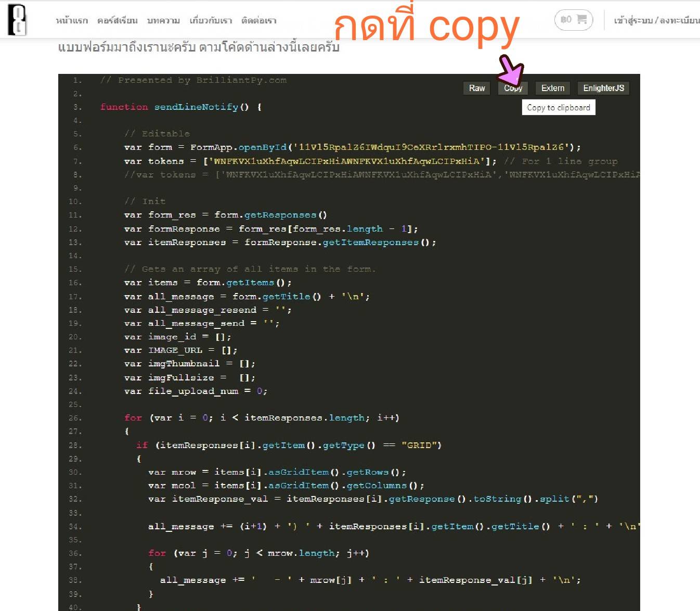
Task: Open code in new window with Extern
Action: tap(552, 88)
